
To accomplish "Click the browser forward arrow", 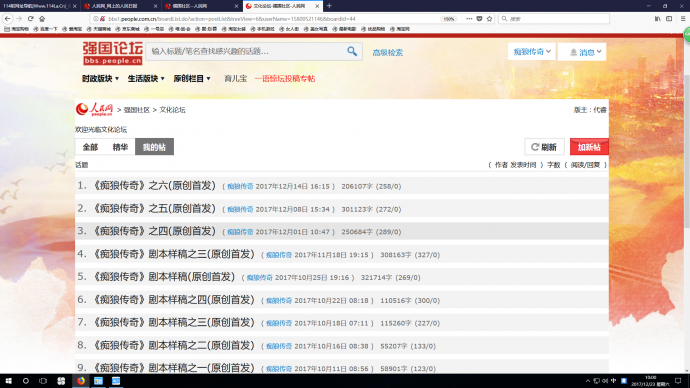I will (x=19, y=18).
